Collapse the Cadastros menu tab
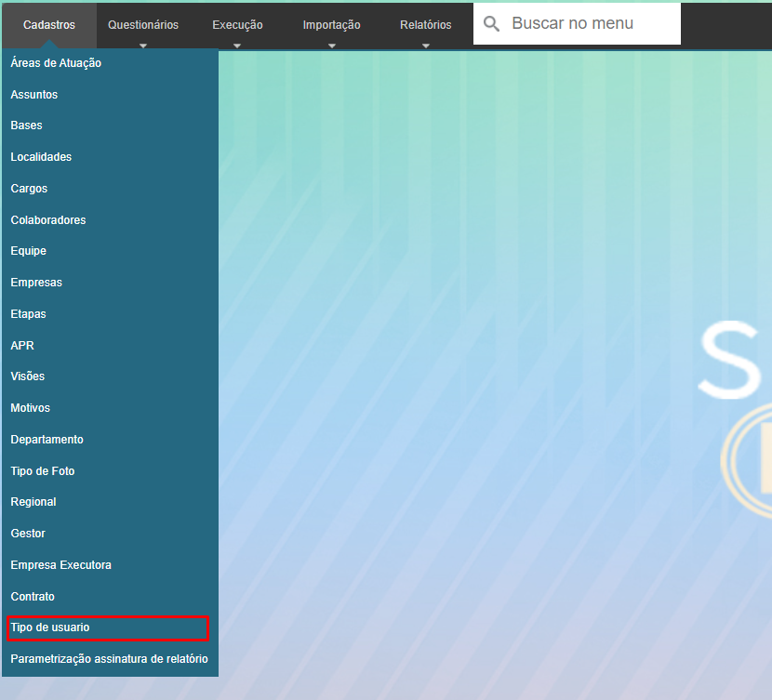Screen dimensions: 772x700 point(49,25)
